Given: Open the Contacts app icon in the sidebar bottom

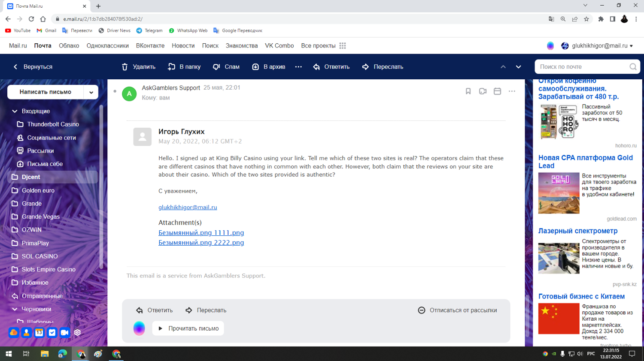Looking at the screenshot, I should (x=26, y=332).
